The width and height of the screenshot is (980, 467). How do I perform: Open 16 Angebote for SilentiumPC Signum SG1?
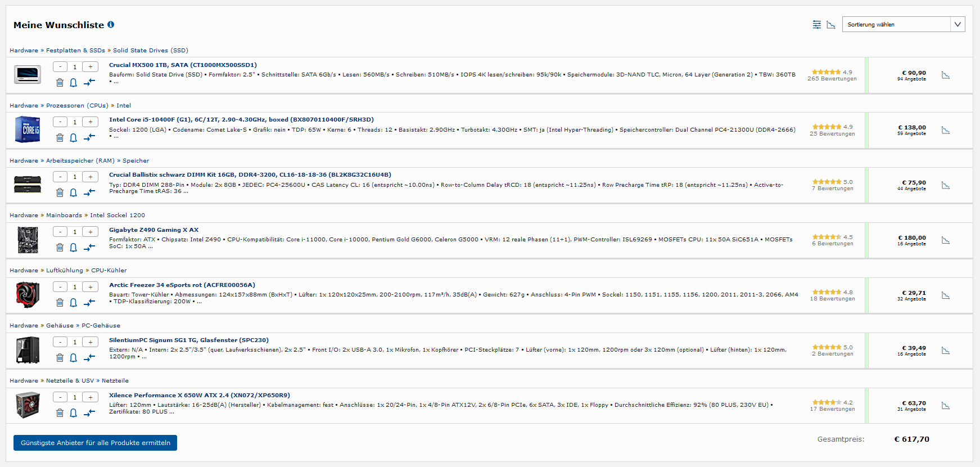(x=911, y=354)
